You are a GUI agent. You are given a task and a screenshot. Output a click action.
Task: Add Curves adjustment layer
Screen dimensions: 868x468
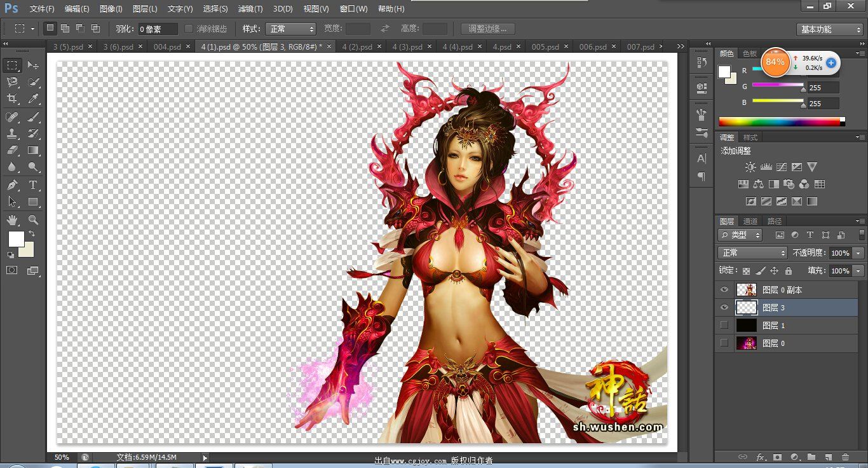781,167
